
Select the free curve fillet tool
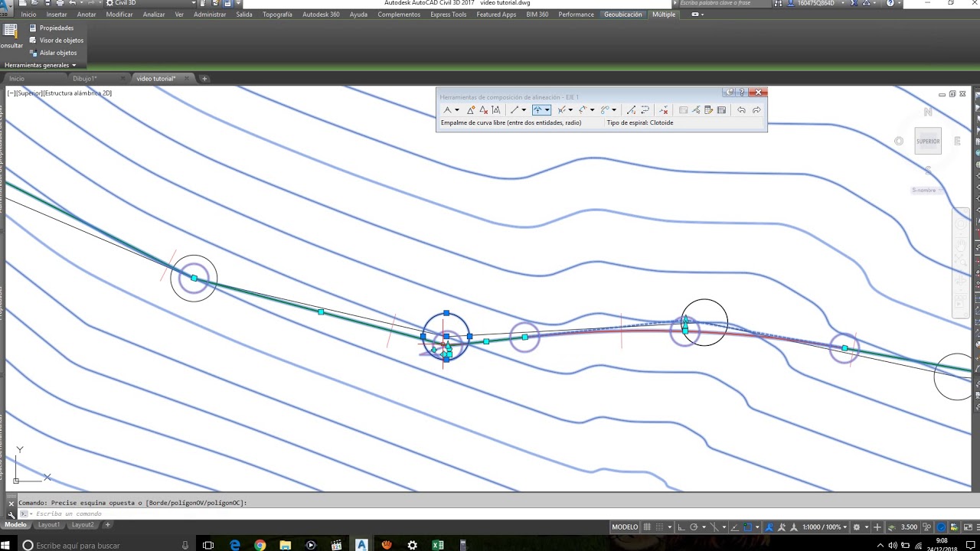click(x=538, y=110)
